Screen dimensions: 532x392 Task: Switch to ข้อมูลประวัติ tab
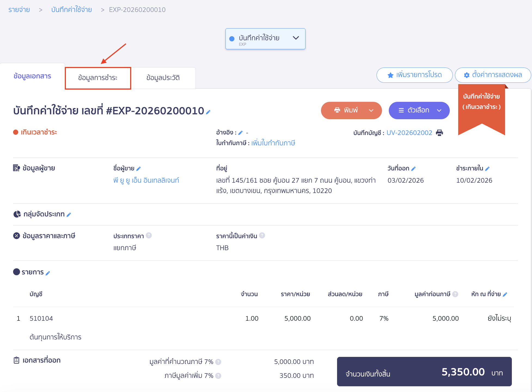(x=163, y=78)
